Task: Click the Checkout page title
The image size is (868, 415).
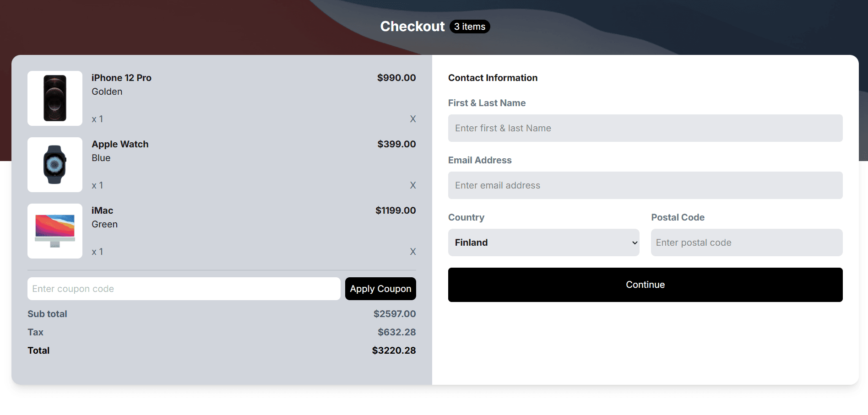Action: pos(412,27)
